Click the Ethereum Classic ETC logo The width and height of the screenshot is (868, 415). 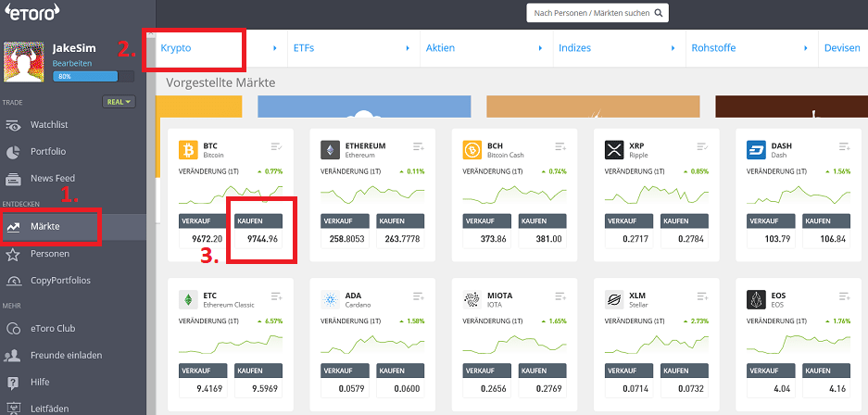(x=188, y=299)
